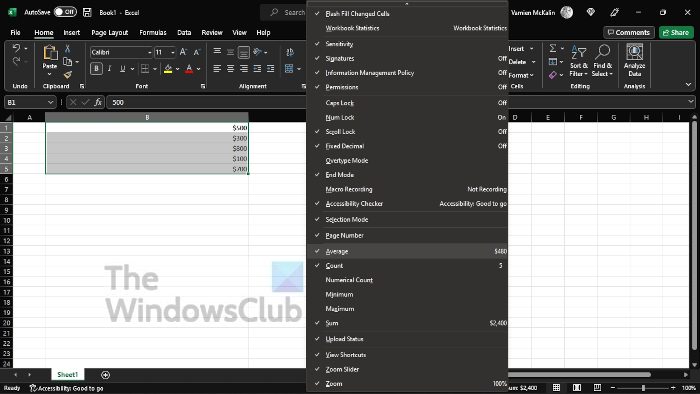
Task: Click the Format cells button
Action: [521, 75]
